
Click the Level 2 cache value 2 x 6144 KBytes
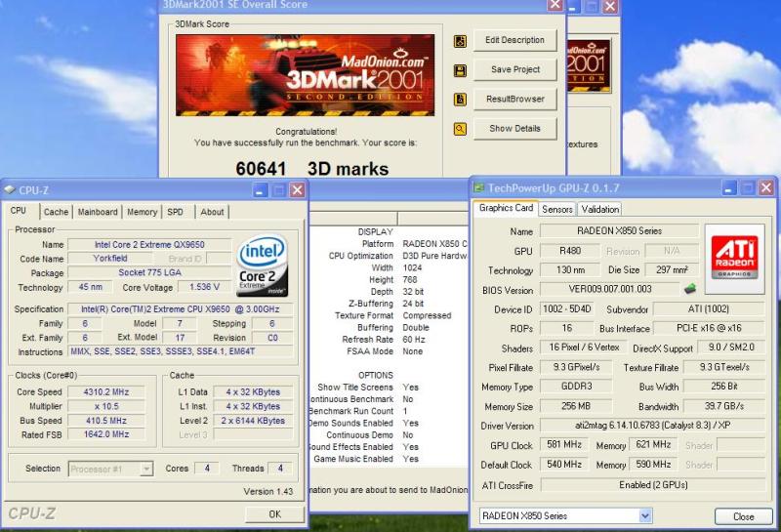(x=253, y=421)
